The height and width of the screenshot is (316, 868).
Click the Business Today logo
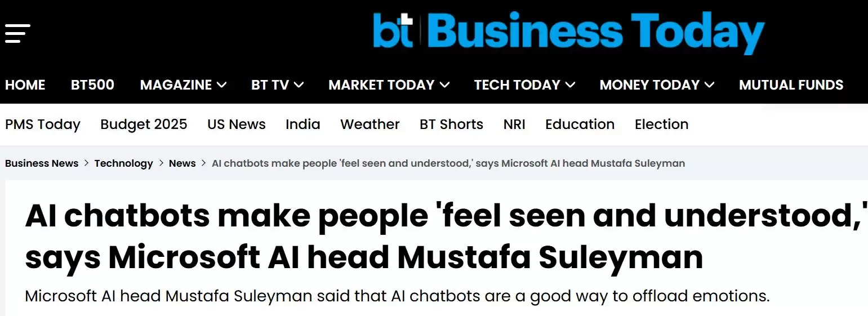[568, 32]
